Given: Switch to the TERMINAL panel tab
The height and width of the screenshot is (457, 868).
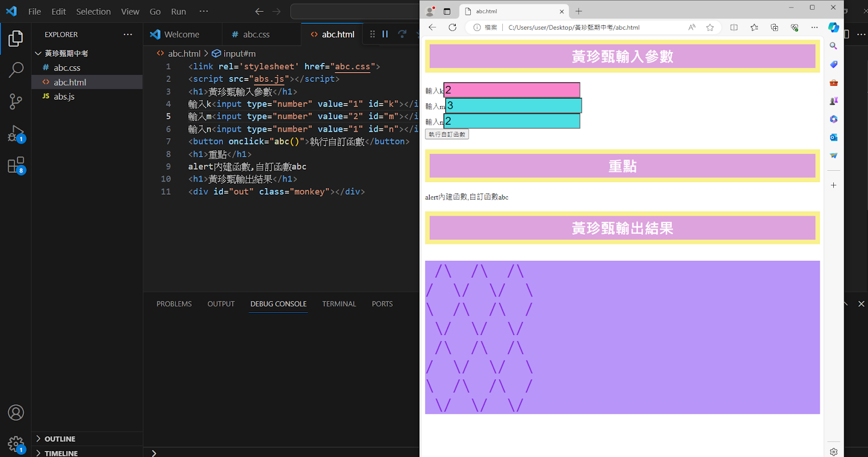Looking at the screenshot, I should [339, 304].
